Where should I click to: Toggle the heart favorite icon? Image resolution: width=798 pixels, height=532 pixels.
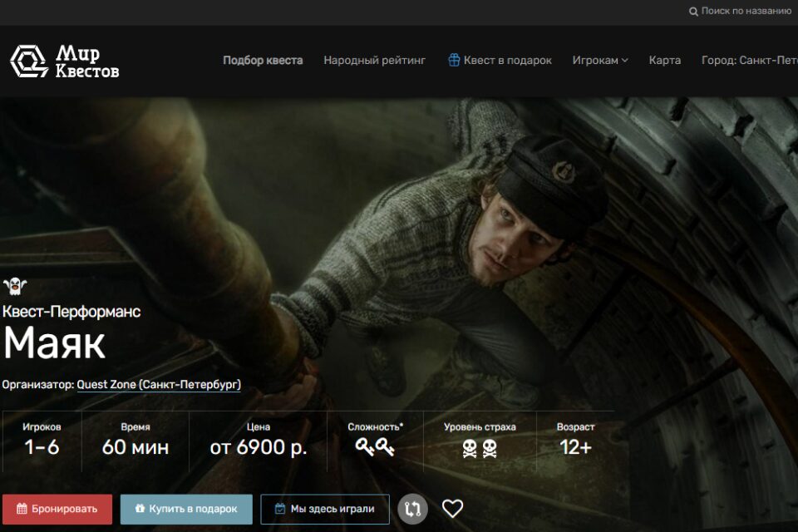pyautogui.click(x=452, y=509)
